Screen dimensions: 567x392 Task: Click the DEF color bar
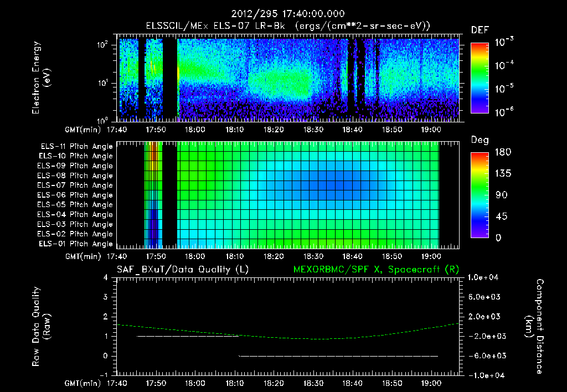pyautogui.click(x=480, y=78)
